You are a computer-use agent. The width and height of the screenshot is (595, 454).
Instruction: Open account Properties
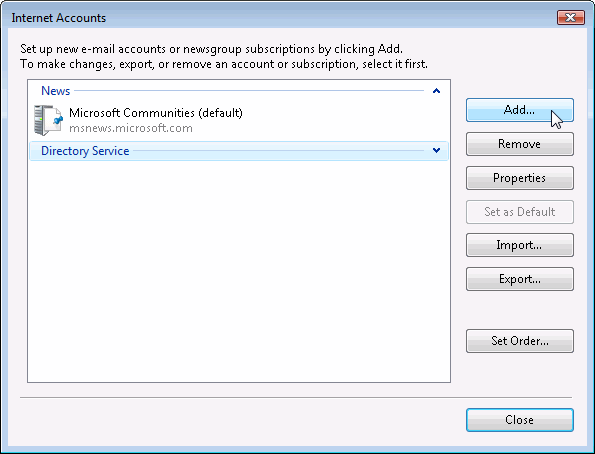pos(519,178)
